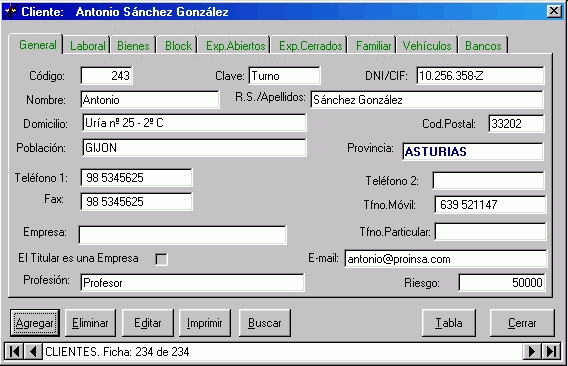Click the Cod.Postal field 33202
The height and width of the screenshot is (366, 568).
tap(516, 124)
